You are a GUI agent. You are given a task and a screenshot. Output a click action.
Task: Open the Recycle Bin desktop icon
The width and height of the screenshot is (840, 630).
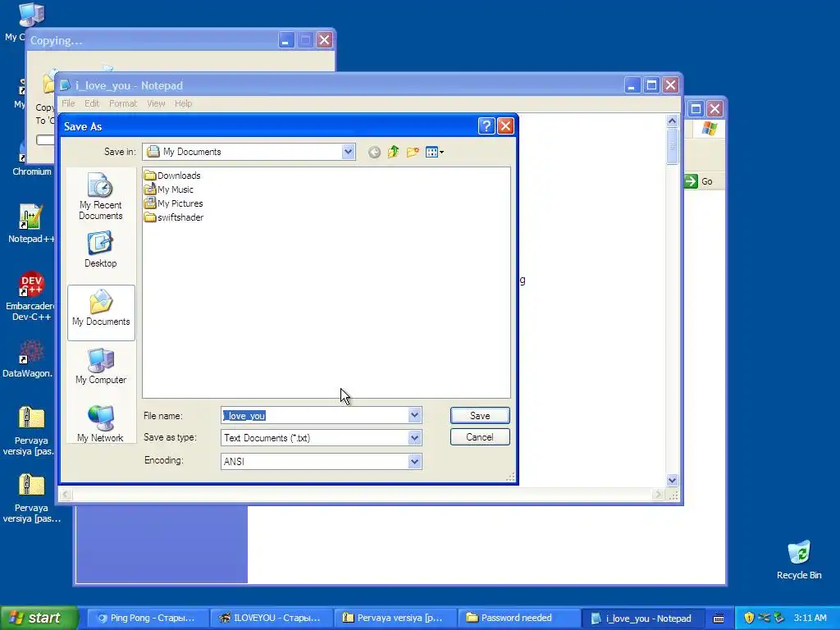point(799,560)
